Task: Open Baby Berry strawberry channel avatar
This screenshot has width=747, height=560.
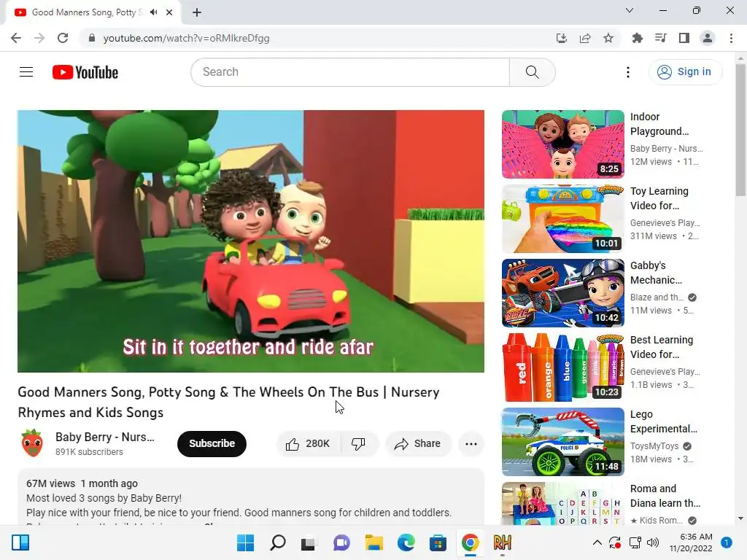Action: click(x=32, y=443)
